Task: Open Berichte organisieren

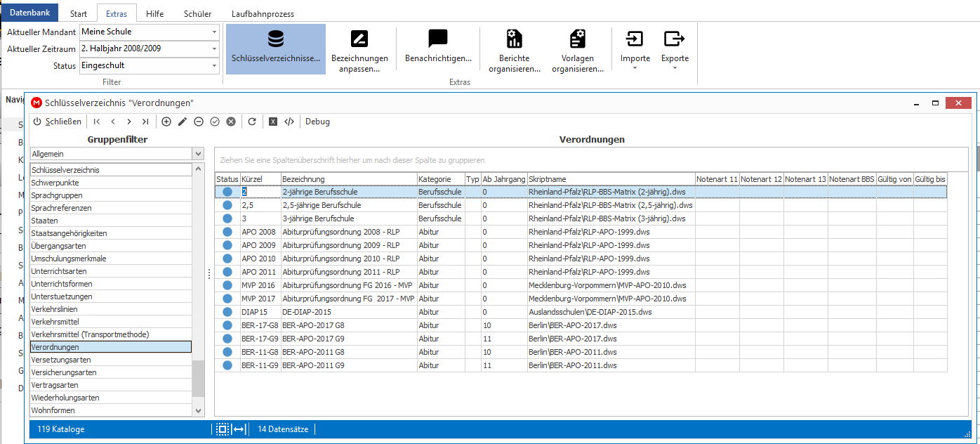Action: click(x=515, y=51)
